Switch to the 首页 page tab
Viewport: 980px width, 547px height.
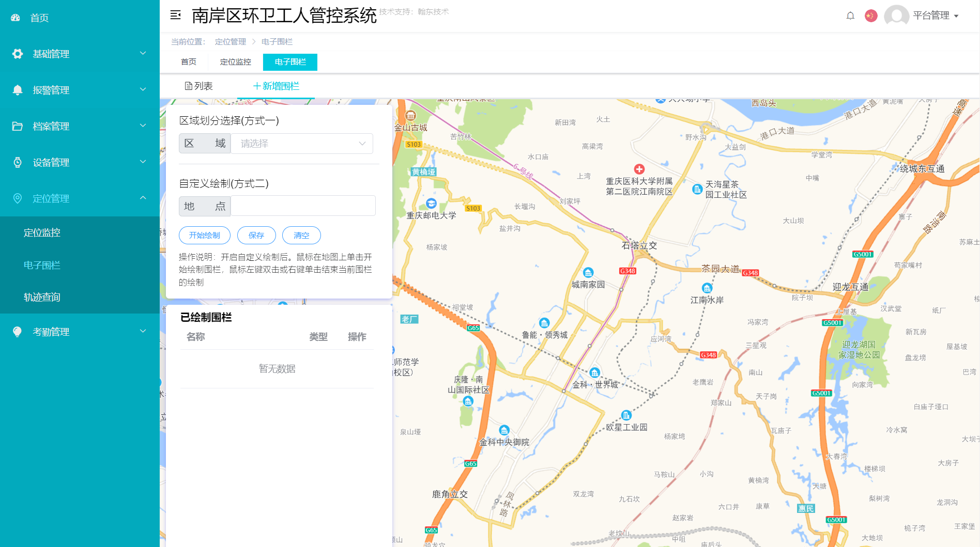[x=189, y=62]
